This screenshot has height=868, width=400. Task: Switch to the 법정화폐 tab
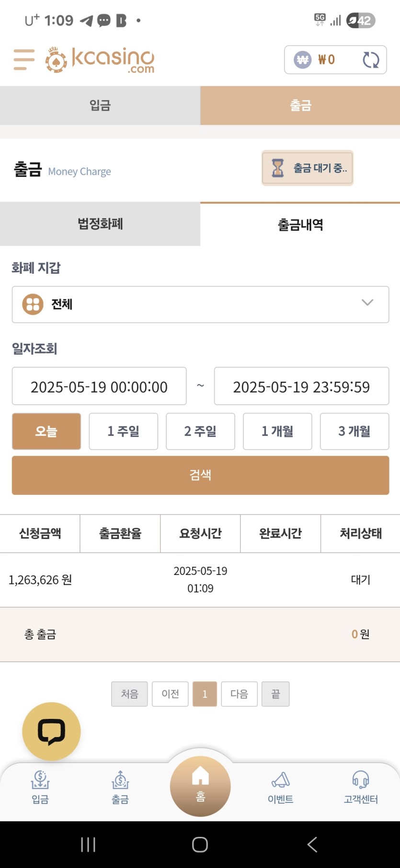100,224
